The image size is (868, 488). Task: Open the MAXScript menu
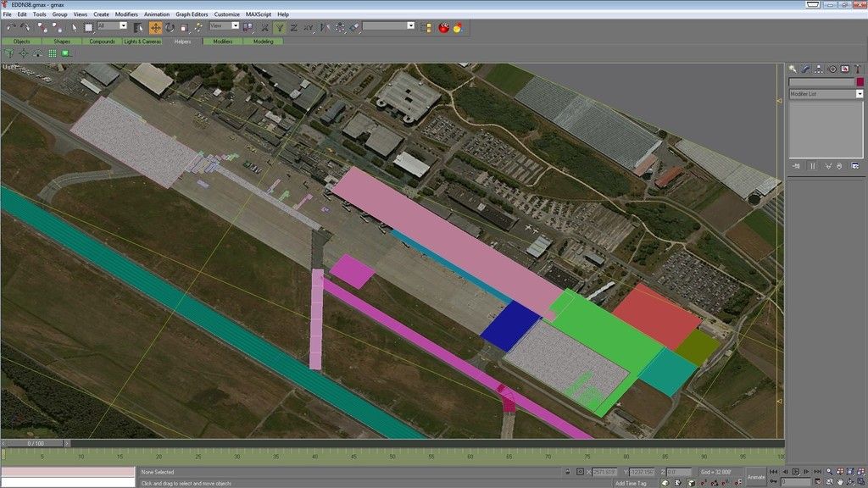[256, 14]
